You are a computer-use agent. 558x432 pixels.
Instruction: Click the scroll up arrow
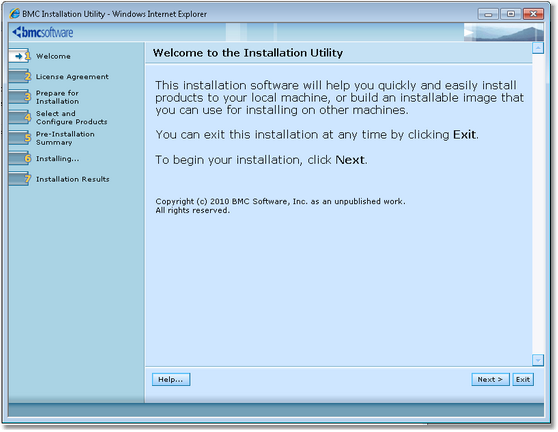tap(538, 48)
